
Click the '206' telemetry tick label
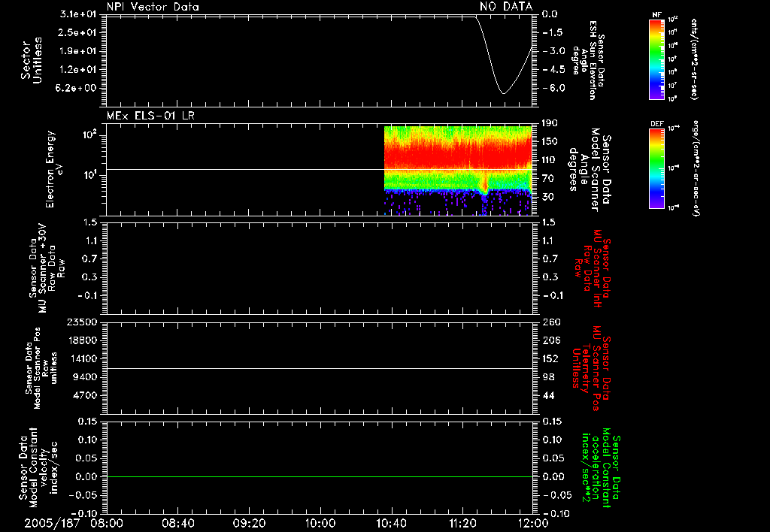(551, 340)
